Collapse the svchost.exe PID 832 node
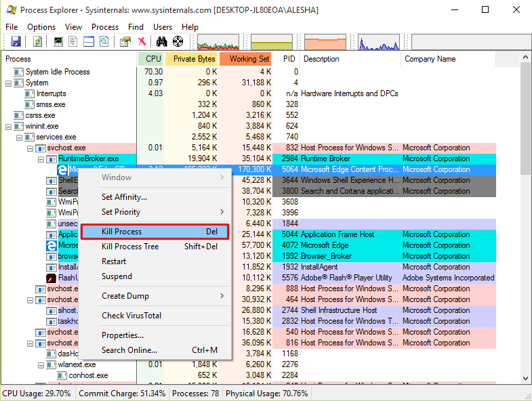Image resolution: width=532 pixels, height=401 pixels. (30, 148)
